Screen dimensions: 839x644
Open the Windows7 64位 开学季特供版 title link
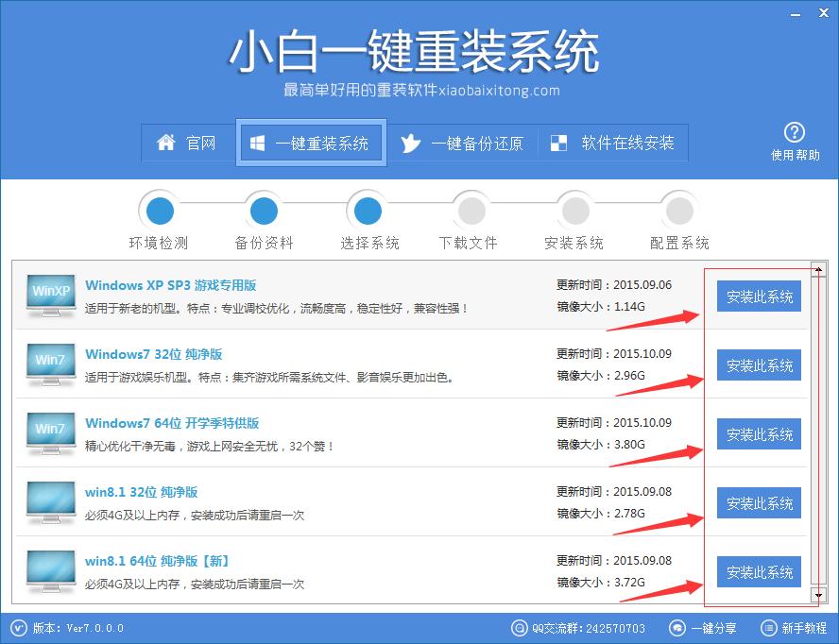(x=172, y=423)
